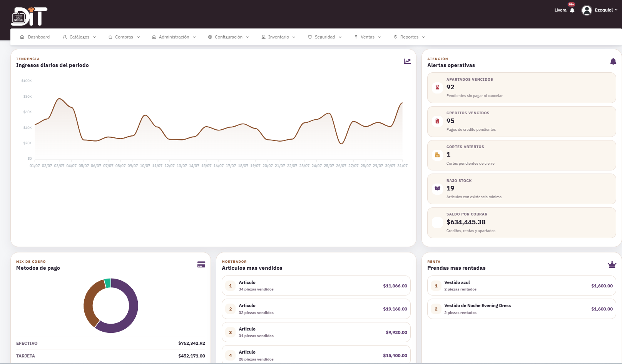
Task: Select the Articulo row with 28 piezas vendidos
Action: coord(316,355)
